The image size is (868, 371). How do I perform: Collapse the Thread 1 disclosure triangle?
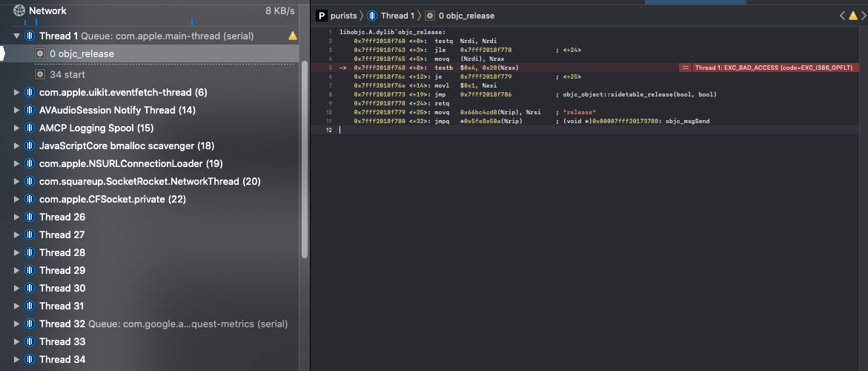17,36
